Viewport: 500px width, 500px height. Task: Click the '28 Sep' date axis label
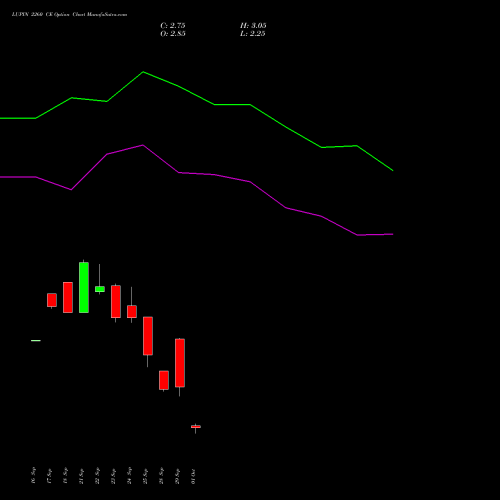[161, 475]
